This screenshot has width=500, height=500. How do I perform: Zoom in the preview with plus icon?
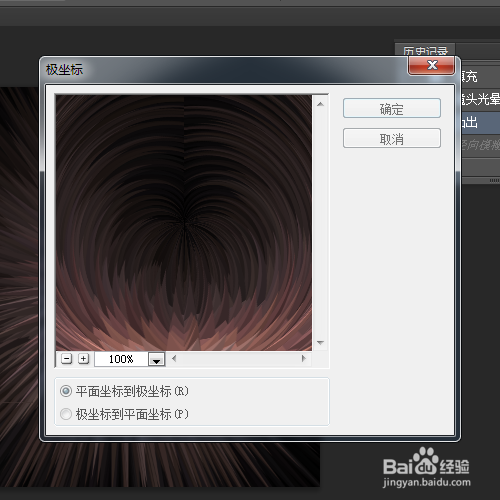pos(83,359)
